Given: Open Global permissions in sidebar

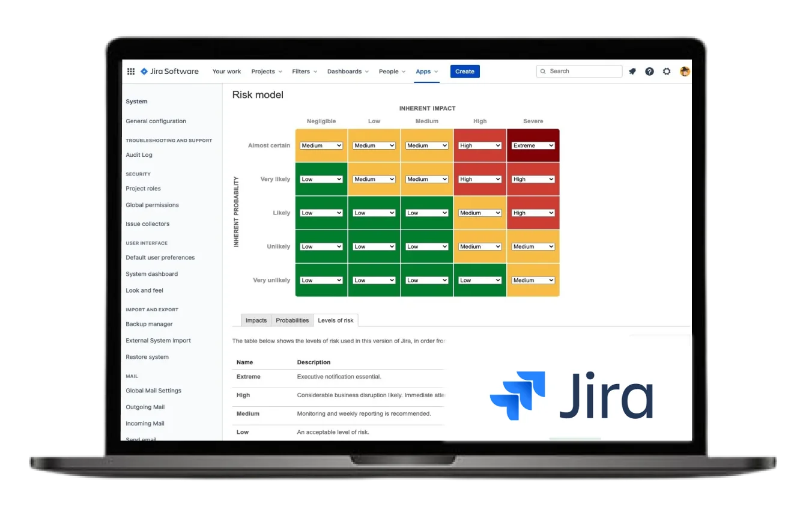Looking at the screenshot, I should (x=152, y=205).
